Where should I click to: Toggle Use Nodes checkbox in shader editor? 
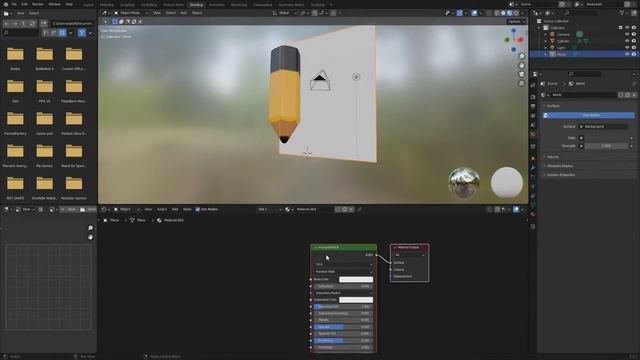click(198, 209)
